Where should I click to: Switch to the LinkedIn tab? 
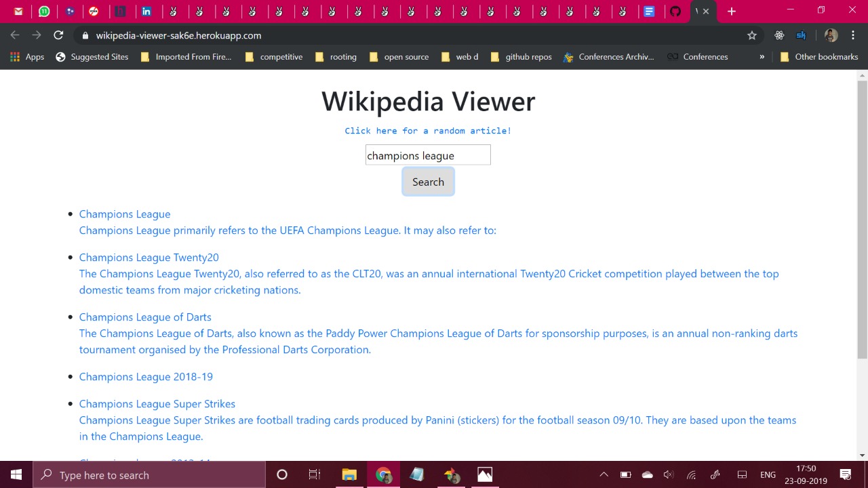(x=146, y=12)
